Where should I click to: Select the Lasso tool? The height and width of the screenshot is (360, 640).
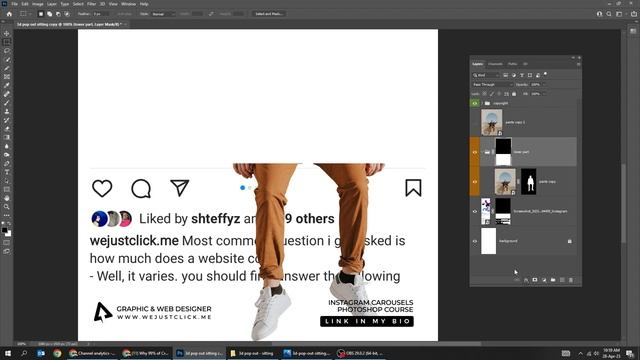(x=7, y=51)
